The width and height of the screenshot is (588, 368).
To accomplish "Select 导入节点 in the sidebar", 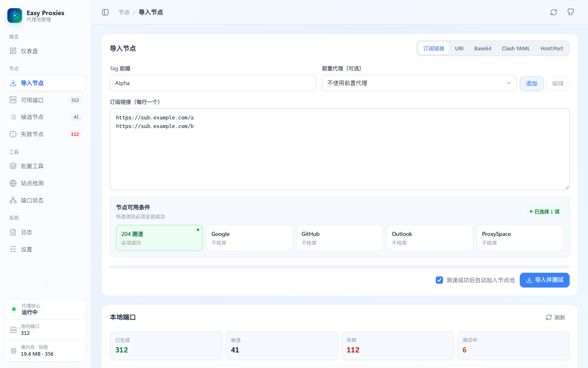I will [x=45, y=83].
